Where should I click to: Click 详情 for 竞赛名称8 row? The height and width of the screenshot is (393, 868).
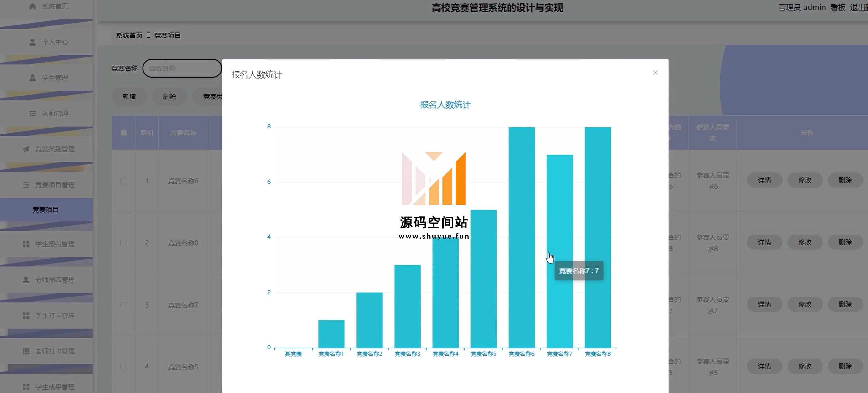[x=764, y=243]
